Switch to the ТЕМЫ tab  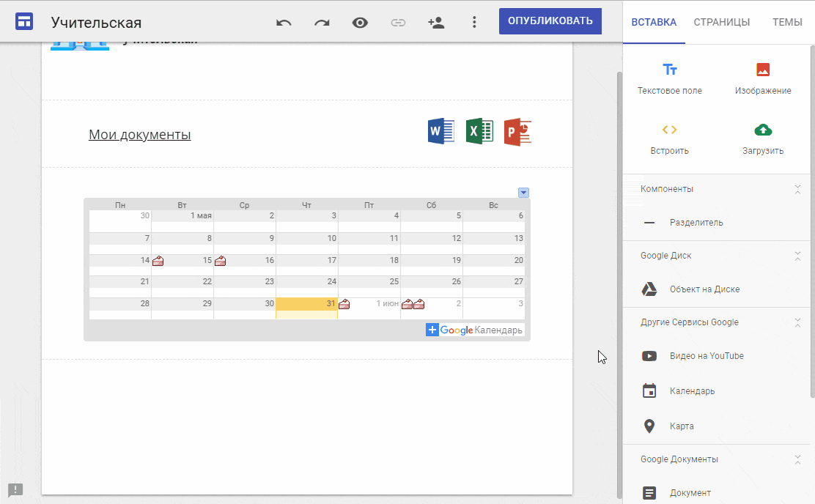click(x=787, y=22)
